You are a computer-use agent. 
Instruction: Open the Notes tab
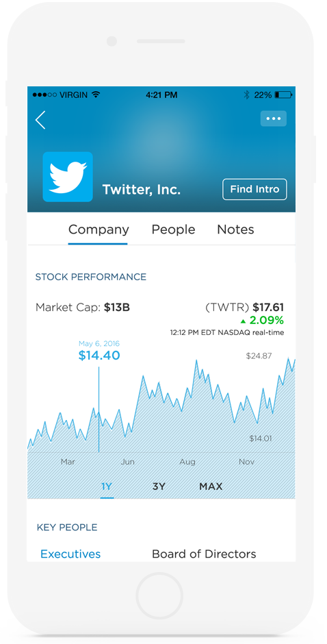(235, 230)
